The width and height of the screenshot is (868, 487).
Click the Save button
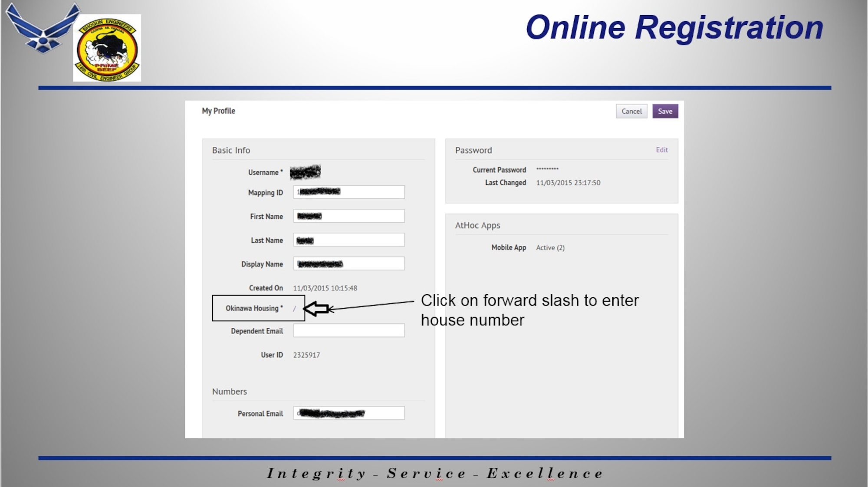click(x=665, y=112)
